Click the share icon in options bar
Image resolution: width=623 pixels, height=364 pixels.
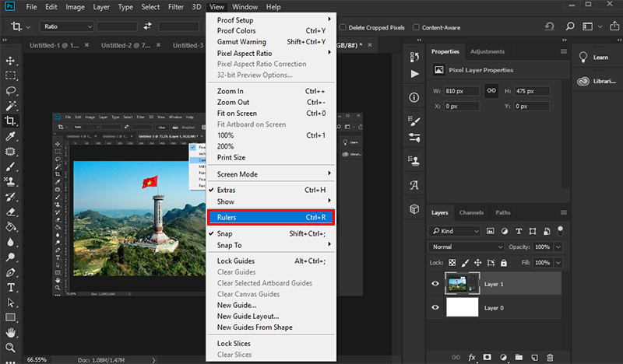614,26
